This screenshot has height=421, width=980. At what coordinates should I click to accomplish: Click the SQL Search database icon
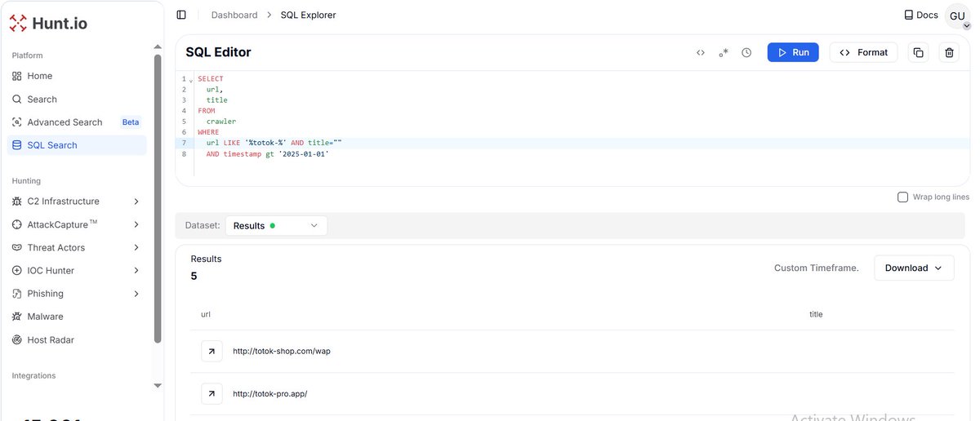pos(17,145)
